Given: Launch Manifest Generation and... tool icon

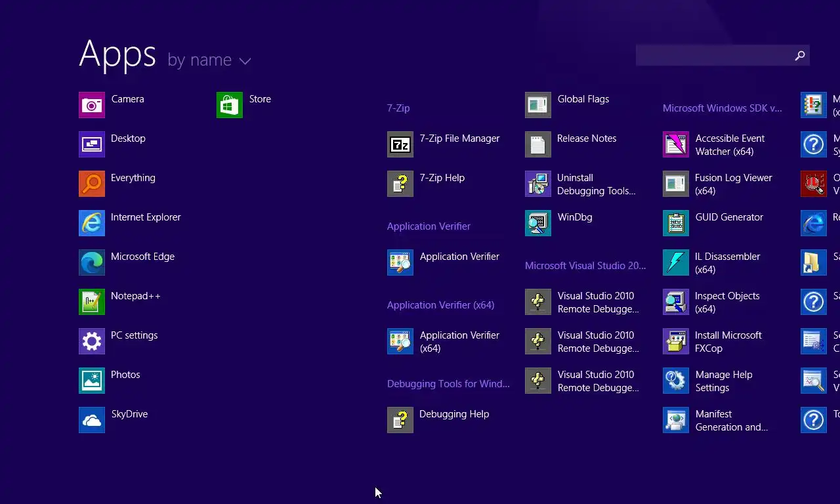Looking at the screenshot, I should pos(676,420).
